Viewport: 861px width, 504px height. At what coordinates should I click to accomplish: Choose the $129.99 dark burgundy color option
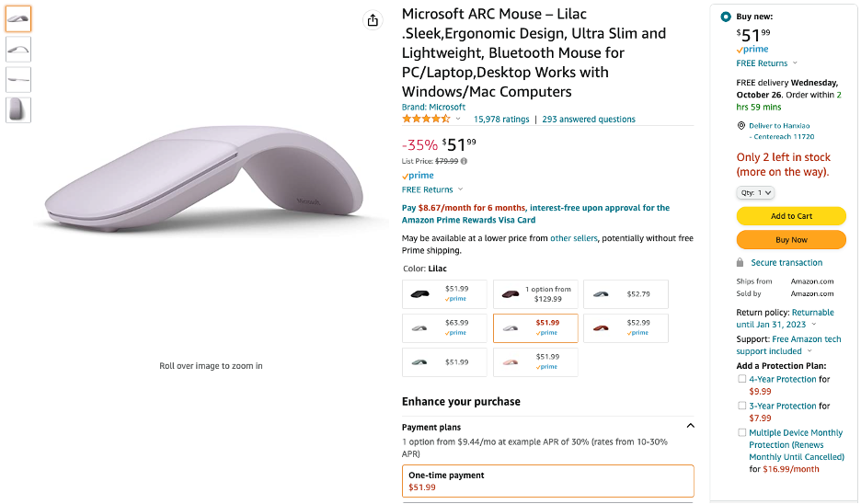pyautogui.click(x=535, y=294)
